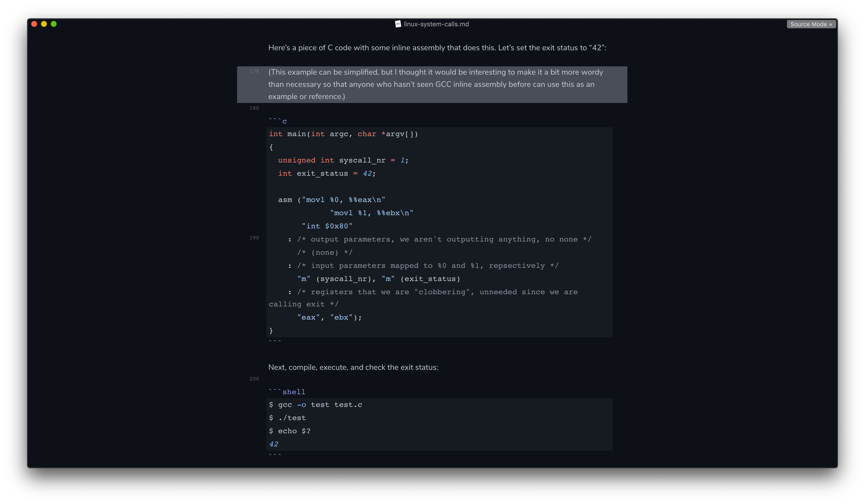Close the editor window with red button

[34, 24]
